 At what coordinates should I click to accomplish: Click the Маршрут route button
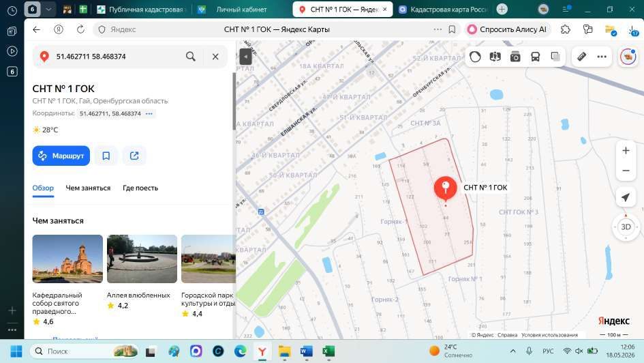pyautogui.click(x=61, y=156)
